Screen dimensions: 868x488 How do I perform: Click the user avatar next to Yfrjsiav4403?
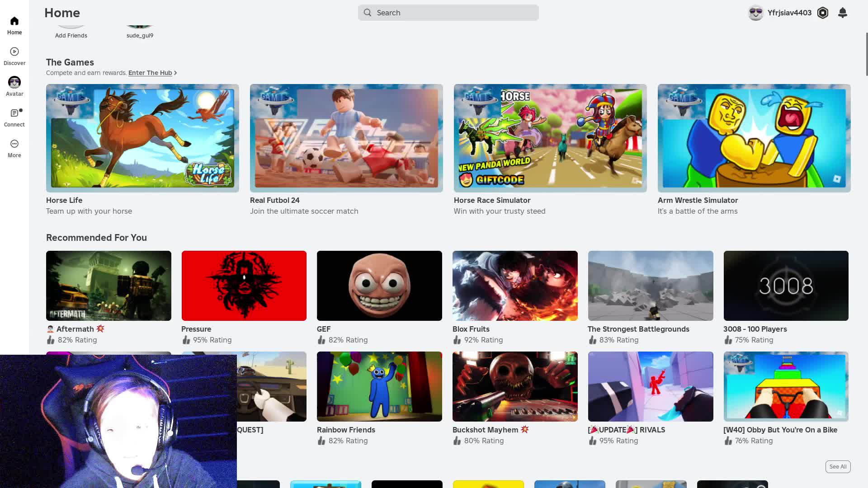point(755,13)
